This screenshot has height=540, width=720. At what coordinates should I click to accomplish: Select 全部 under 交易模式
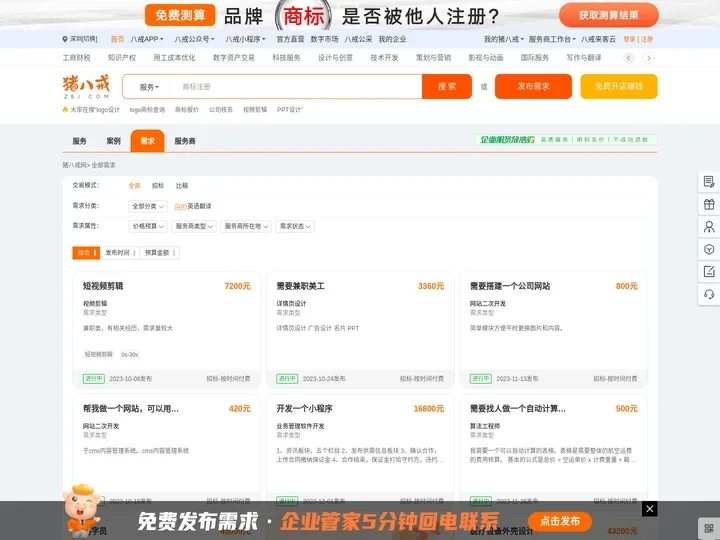134,186
